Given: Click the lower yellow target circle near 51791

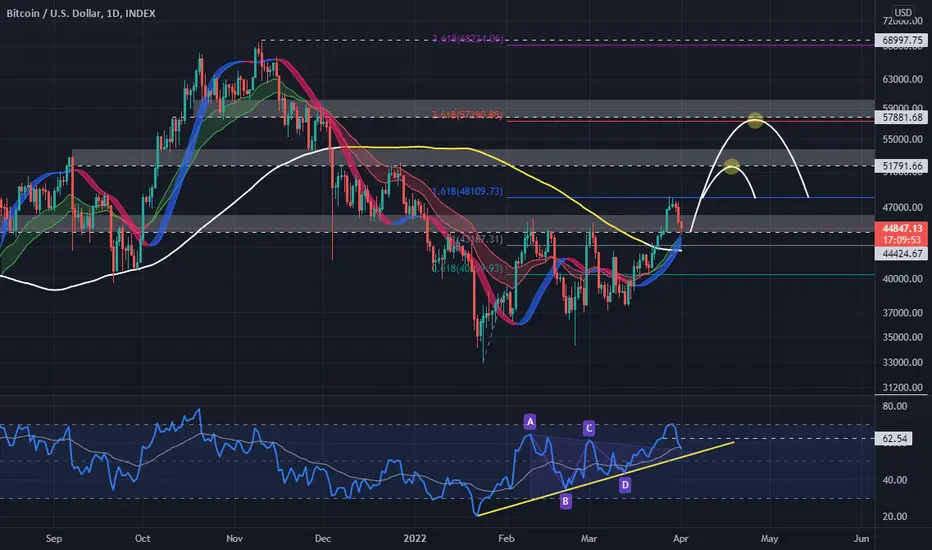Looking at the screenshot, I should click(731, 166).
